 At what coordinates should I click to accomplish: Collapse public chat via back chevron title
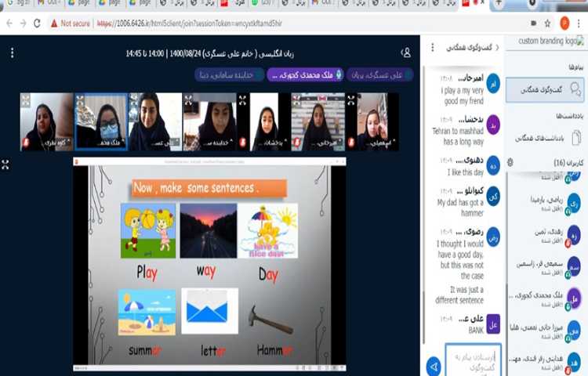(473, 48)
